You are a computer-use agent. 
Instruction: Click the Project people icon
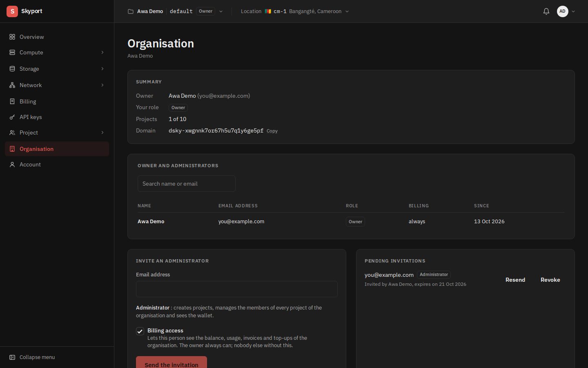pyautogui.click(x=12, y=132)
